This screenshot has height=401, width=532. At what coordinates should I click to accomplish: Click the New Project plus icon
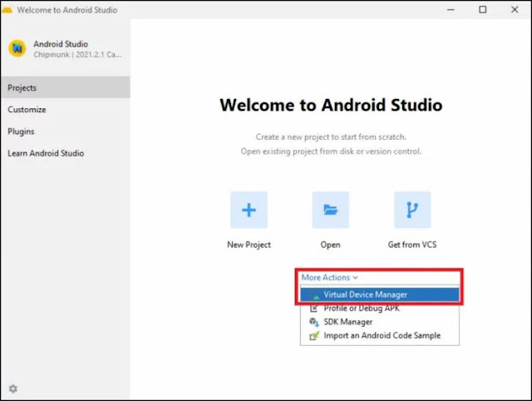(249, 210)
